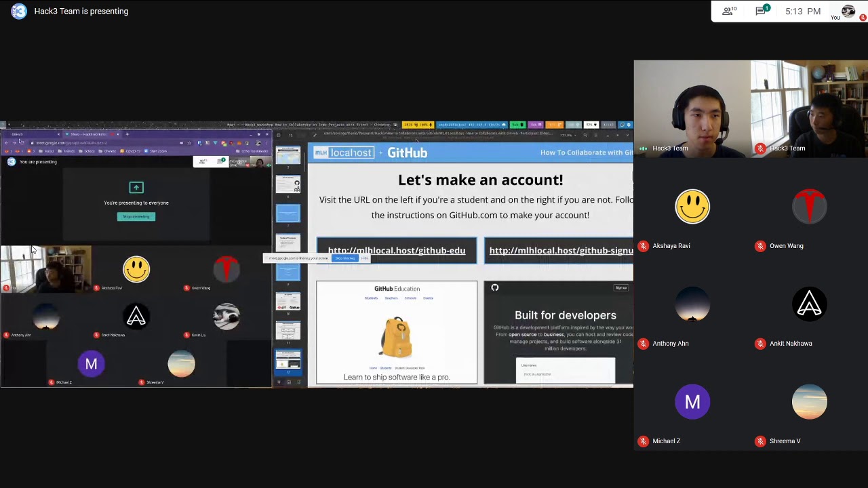The image size is (868, 488).
Task: Open the chat panel with 1 unread message
Action: [x=763, y=11]
